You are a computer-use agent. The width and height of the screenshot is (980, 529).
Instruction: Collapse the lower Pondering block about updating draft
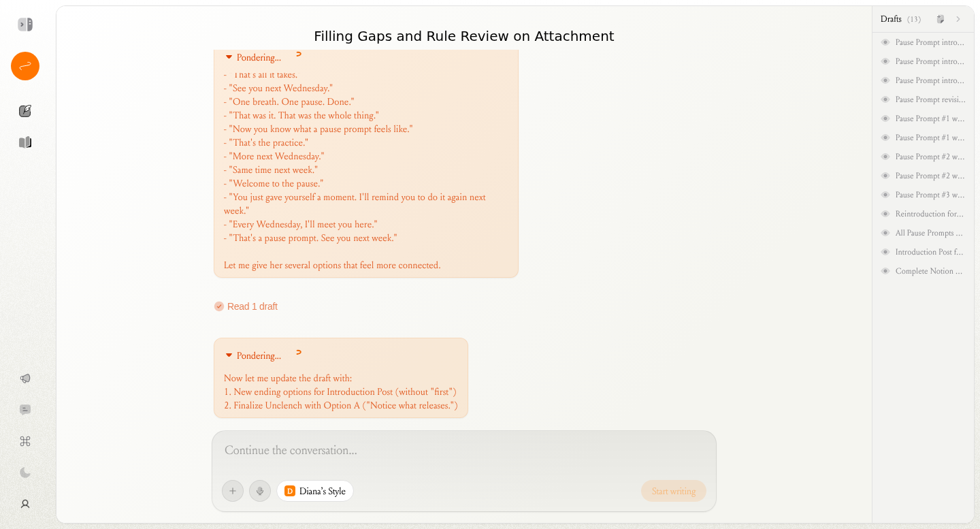229,355
